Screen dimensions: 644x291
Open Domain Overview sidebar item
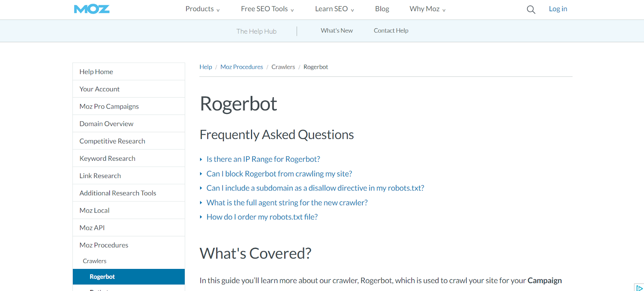(x=129, y=123)
